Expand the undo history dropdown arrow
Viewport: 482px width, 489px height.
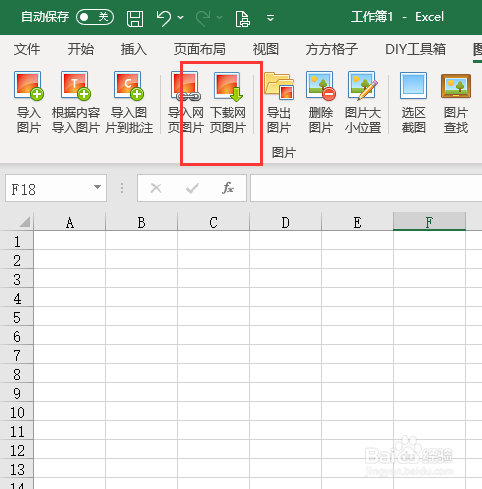click(x=181, y=17)
